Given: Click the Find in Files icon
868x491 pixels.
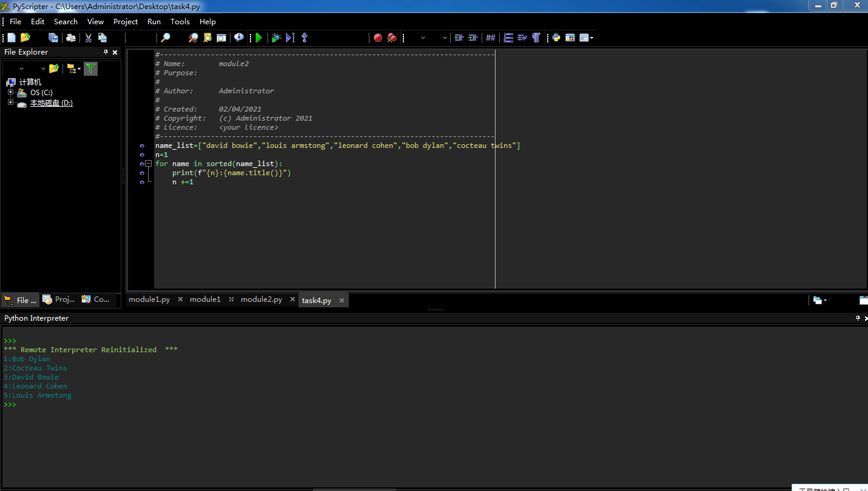Looking at the screenshot, I should [207, 38].
